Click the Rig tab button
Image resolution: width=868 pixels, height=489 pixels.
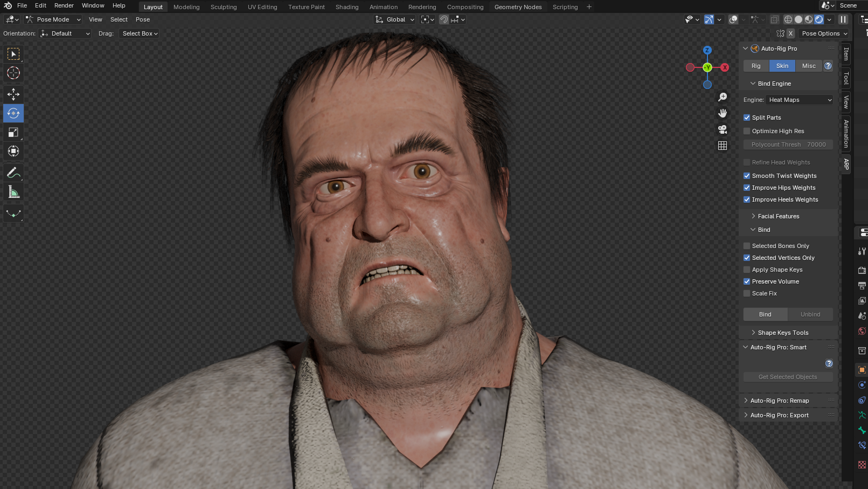[756, 66]
